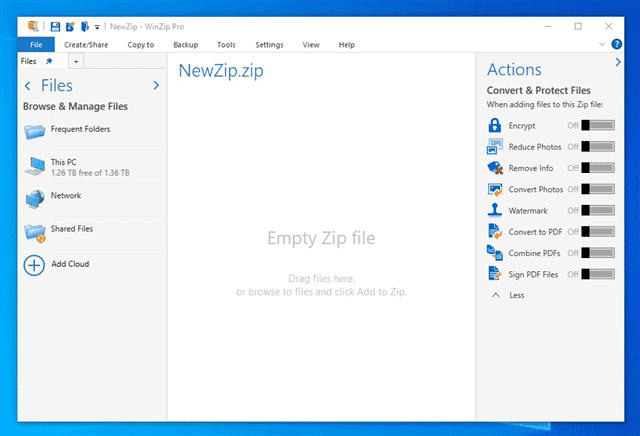Viewport: 640px width, 436px height.
Task: Open the Settings ribbon tab
Action: pos(269,45)
